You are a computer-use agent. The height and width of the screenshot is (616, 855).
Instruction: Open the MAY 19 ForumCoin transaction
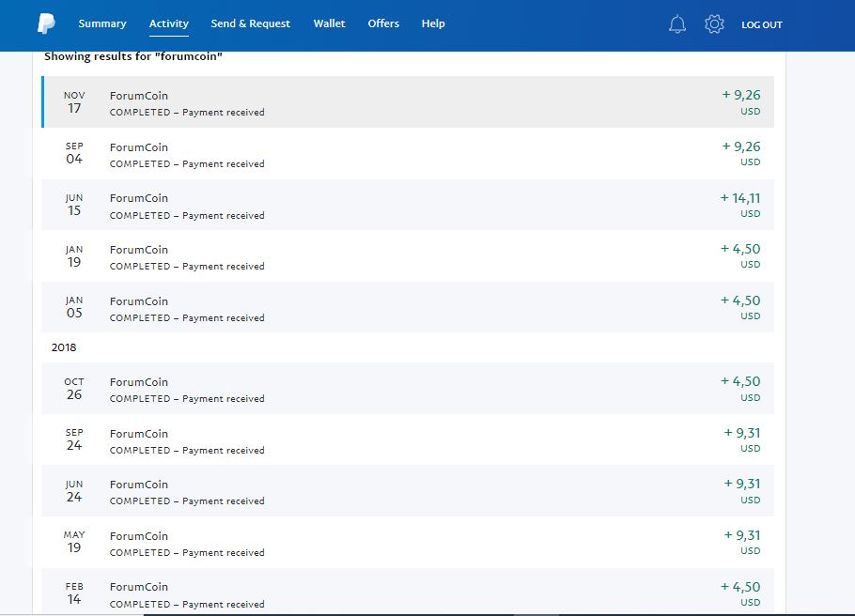pos(408,542)
